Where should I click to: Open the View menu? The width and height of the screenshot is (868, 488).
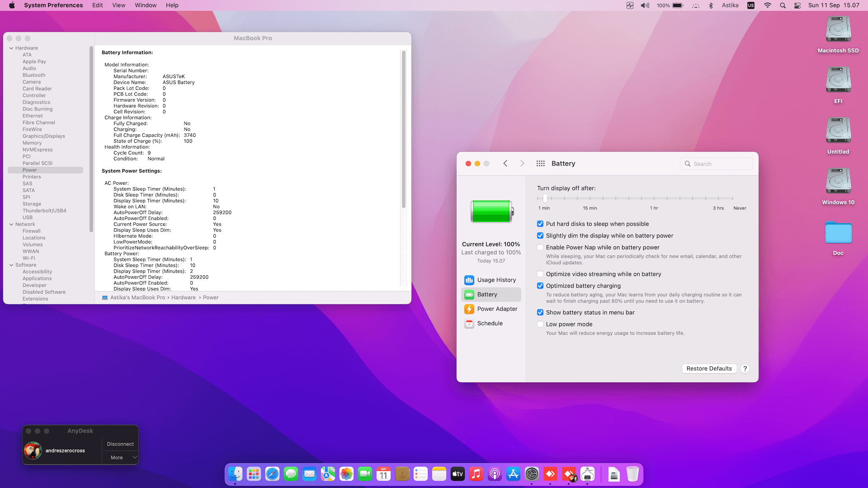pos(118,5)
